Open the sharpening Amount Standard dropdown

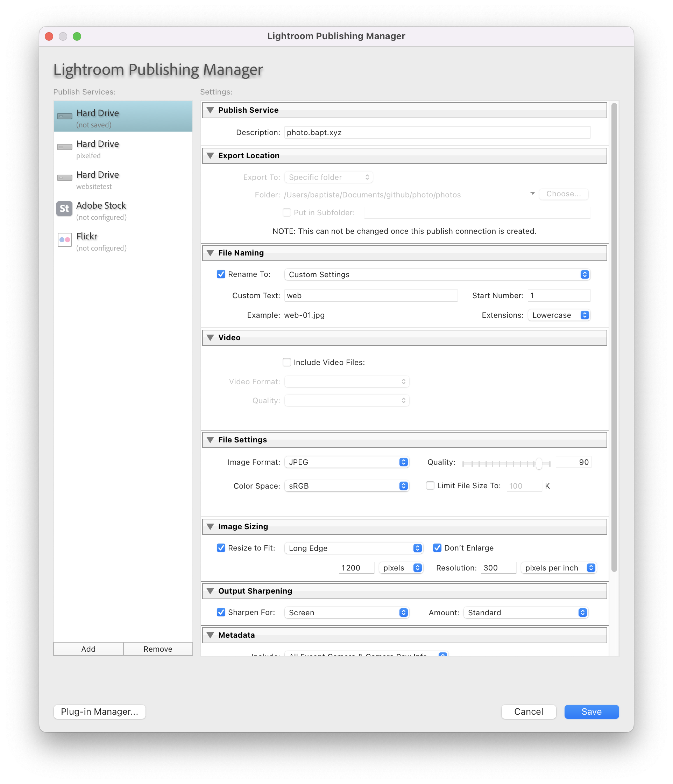point(525,612)
